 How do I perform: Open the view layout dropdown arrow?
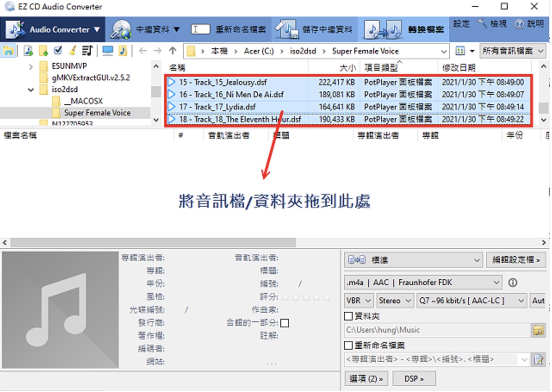point(472,51)
